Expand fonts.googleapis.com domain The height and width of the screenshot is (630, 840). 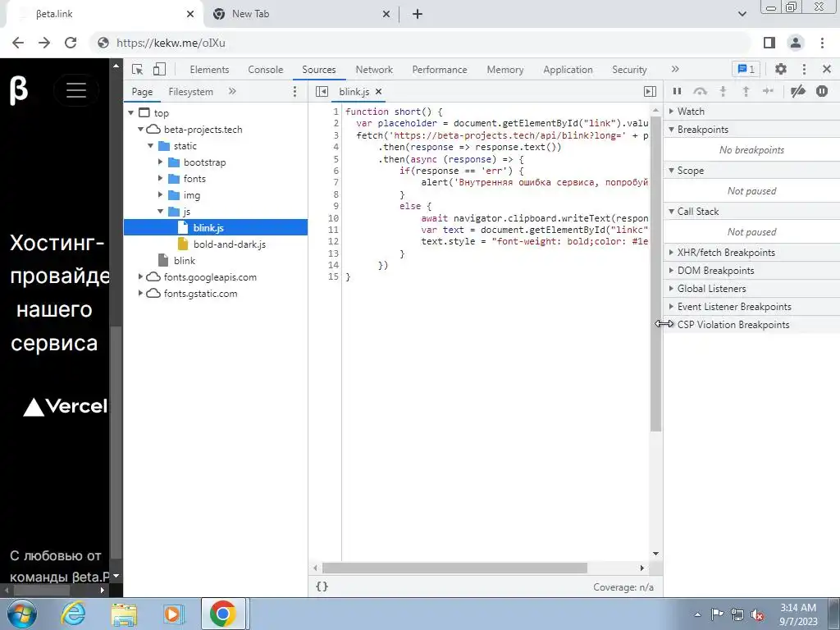tap(141, 277)
